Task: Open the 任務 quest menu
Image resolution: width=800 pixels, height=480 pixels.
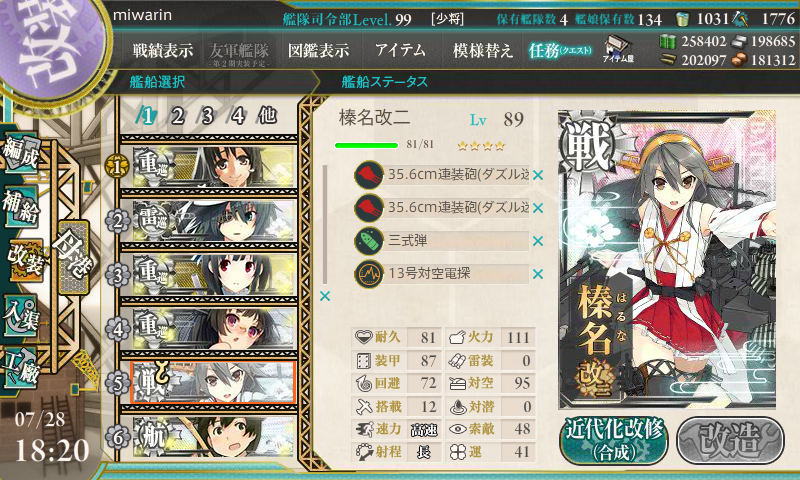Action: coord(560,50)
